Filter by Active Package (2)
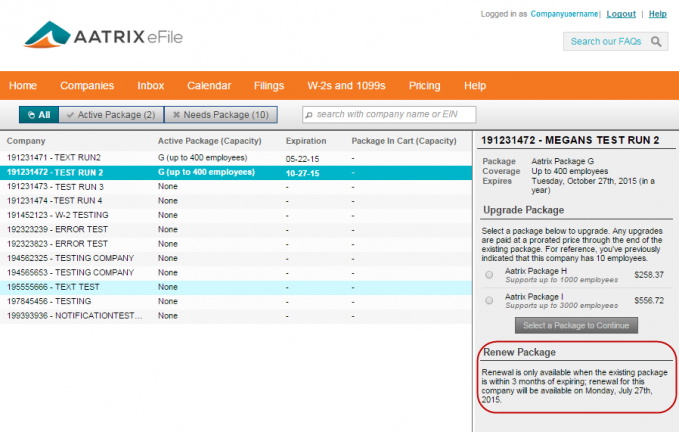 [111, 115]
